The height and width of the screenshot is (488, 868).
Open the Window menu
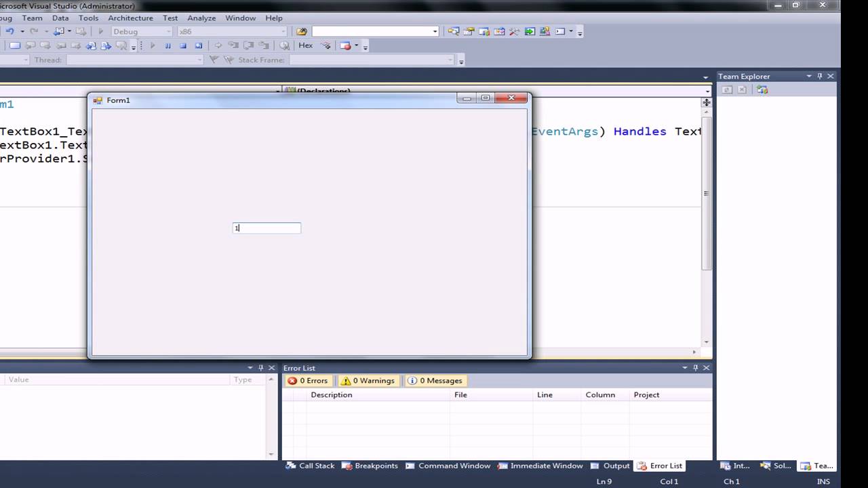[x=241, y=18]
